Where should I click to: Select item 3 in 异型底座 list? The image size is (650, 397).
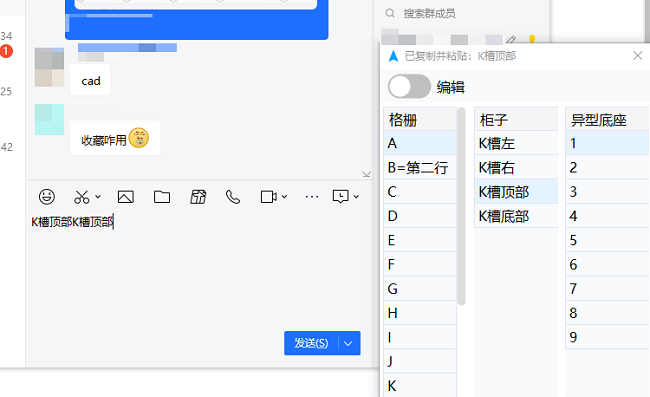(x=607, y=191)
